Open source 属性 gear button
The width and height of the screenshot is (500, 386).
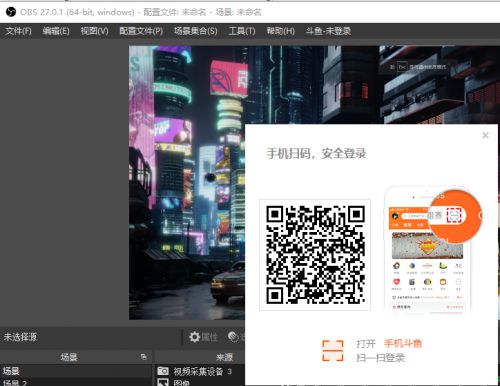(203, 337)
